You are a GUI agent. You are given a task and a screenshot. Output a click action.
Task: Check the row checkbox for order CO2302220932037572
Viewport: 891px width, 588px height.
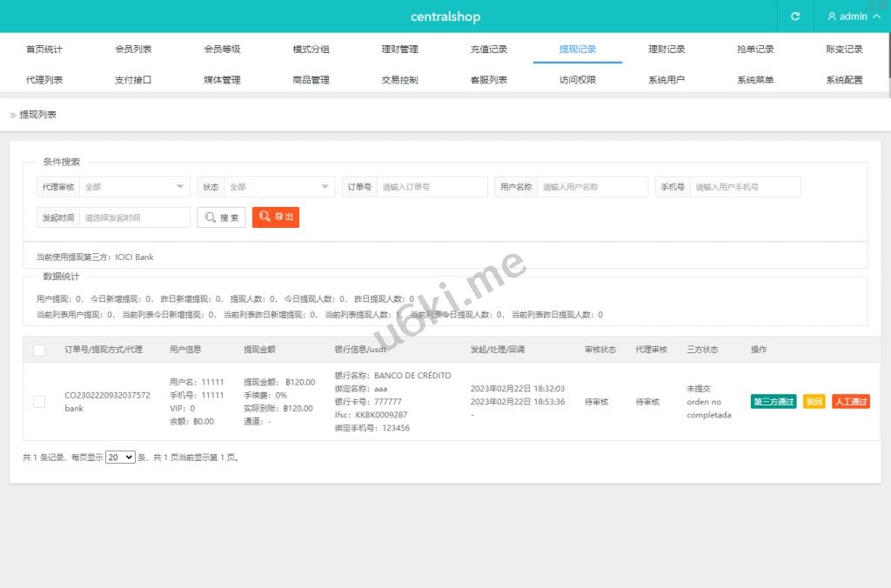pos(39,401)
